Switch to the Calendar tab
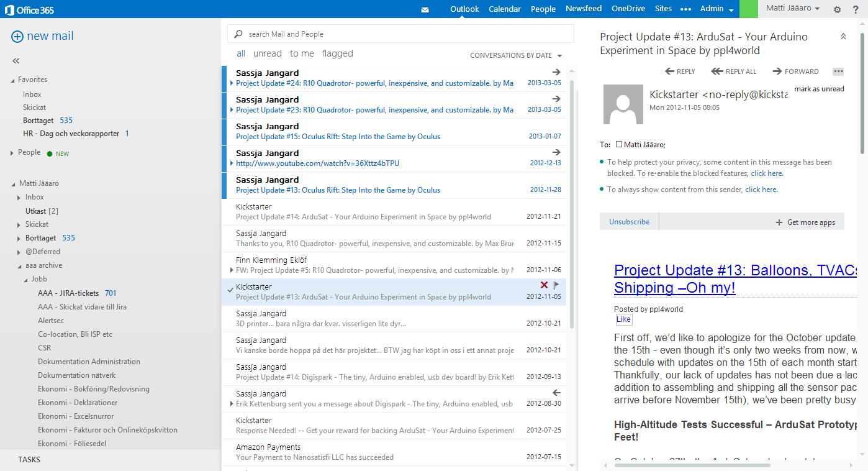868x471 pixels. coord(504,9)
